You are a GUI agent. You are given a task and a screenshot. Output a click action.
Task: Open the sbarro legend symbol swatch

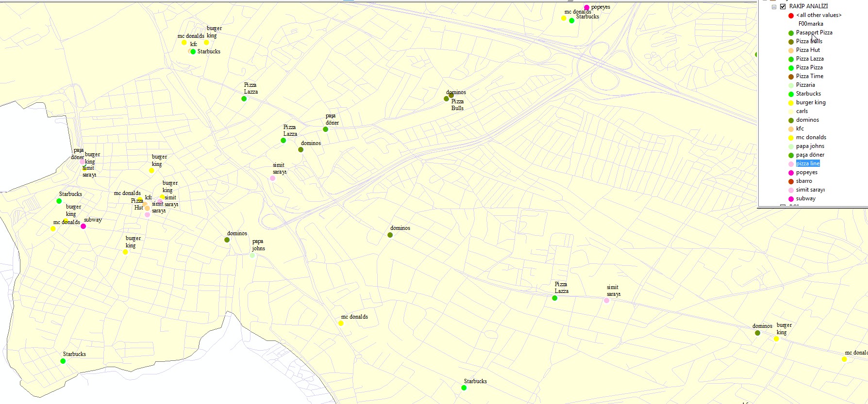[791, 181]
